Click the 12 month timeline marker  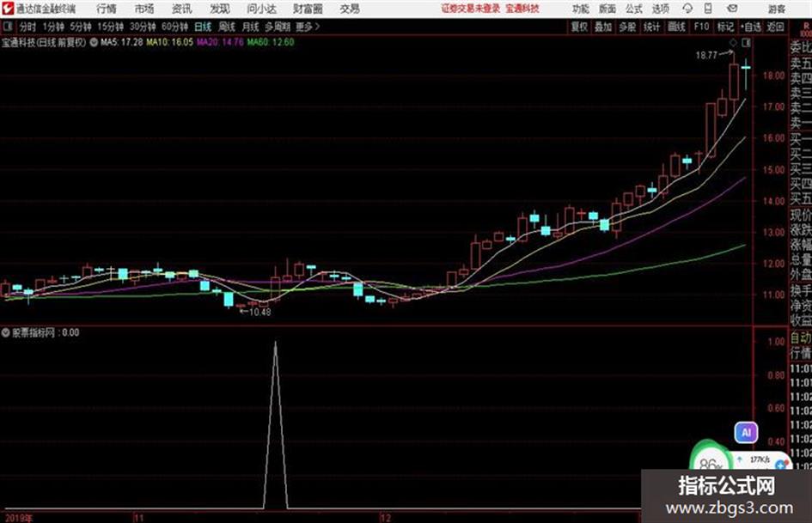pyautogui.click(x=385, y=518)
